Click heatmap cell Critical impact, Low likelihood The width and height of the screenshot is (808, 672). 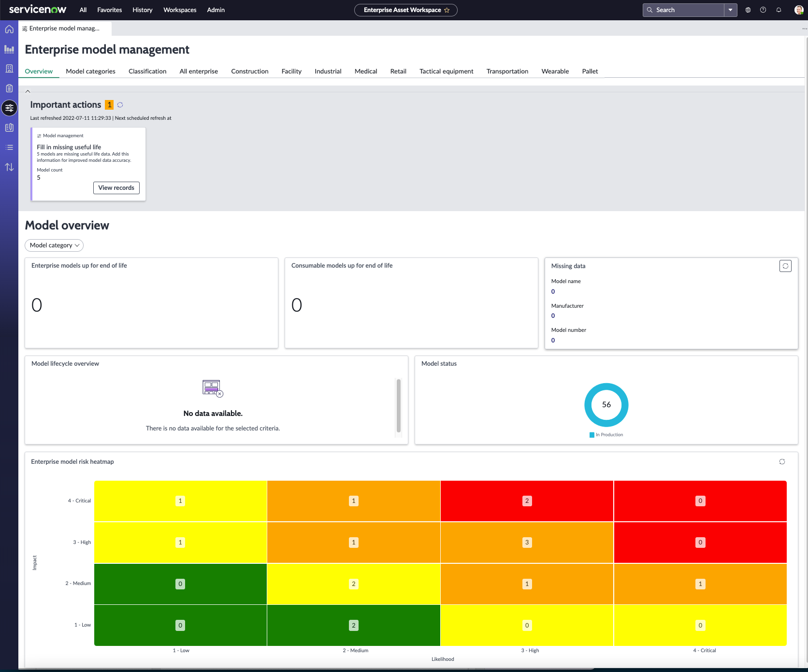[180, 501]
